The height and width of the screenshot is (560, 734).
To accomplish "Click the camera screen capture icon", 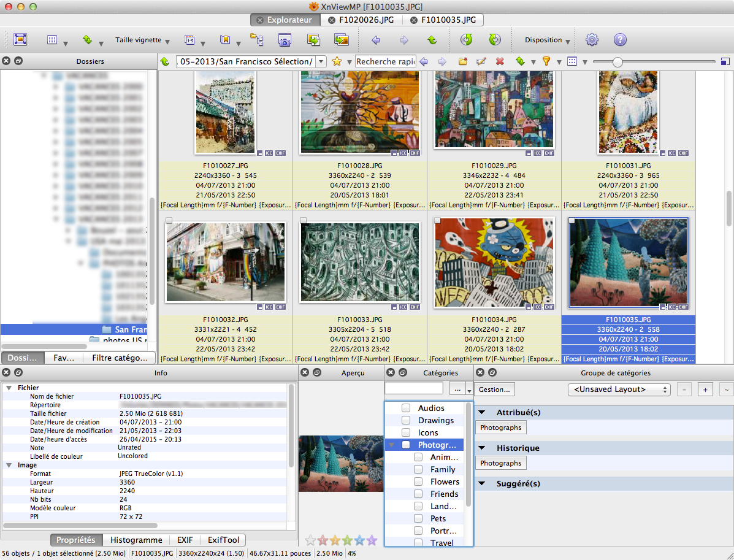I will (285, 40).
